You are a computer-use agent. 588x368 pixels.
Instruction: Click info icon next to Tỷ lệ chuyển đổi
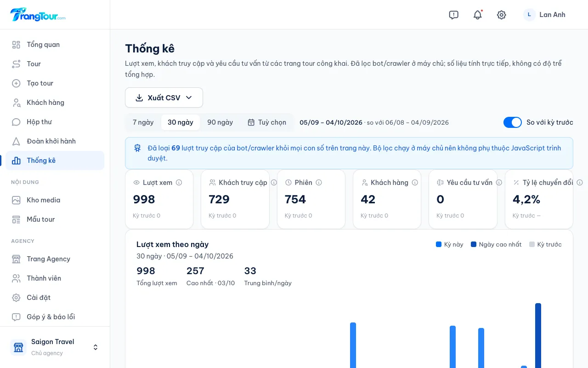(x=580, y=183)
